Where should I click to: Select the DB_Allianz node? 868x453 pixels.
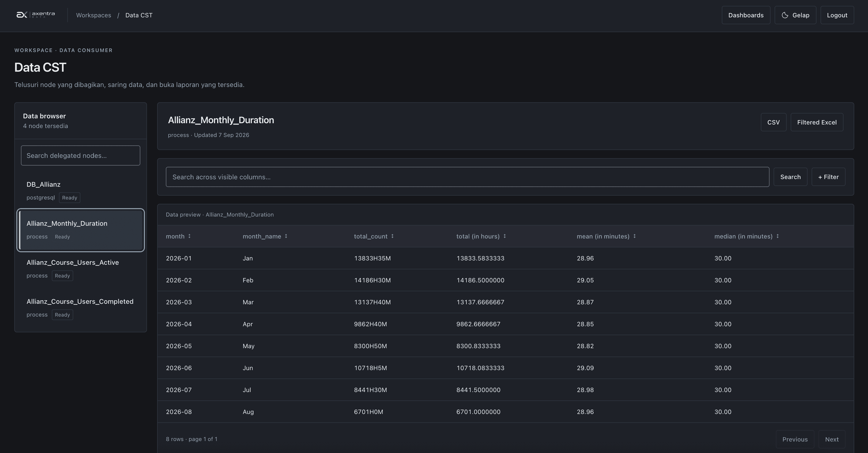(x=81, y=191)
